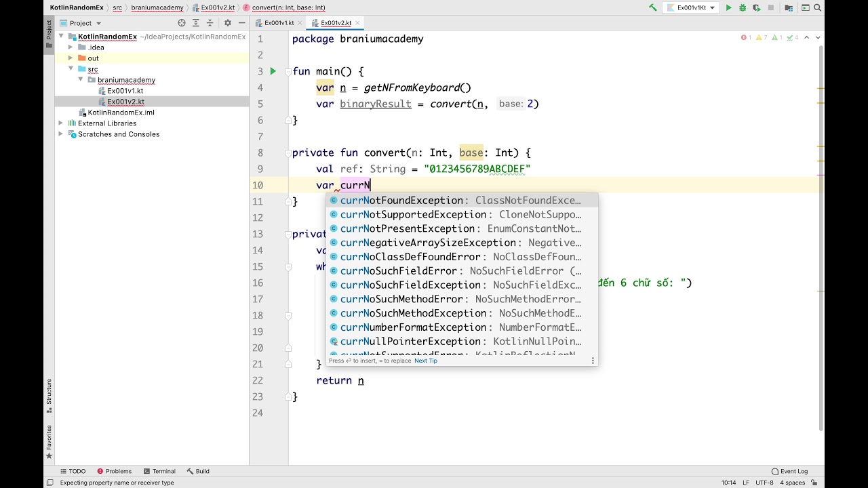Open Search Everywhere magnifier
Viewport: 868px width, 488px height.
[819, 7]
